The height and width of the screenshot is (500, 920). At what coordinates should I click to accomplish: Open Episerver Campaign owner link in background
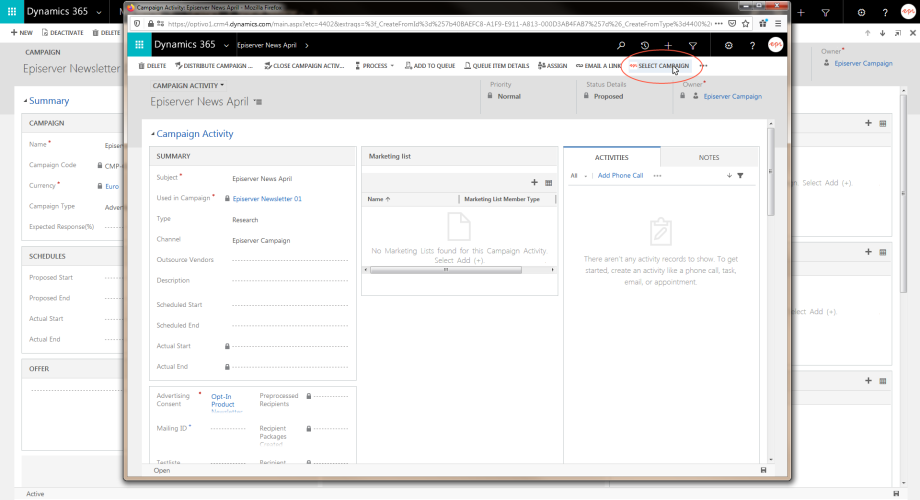863,63
